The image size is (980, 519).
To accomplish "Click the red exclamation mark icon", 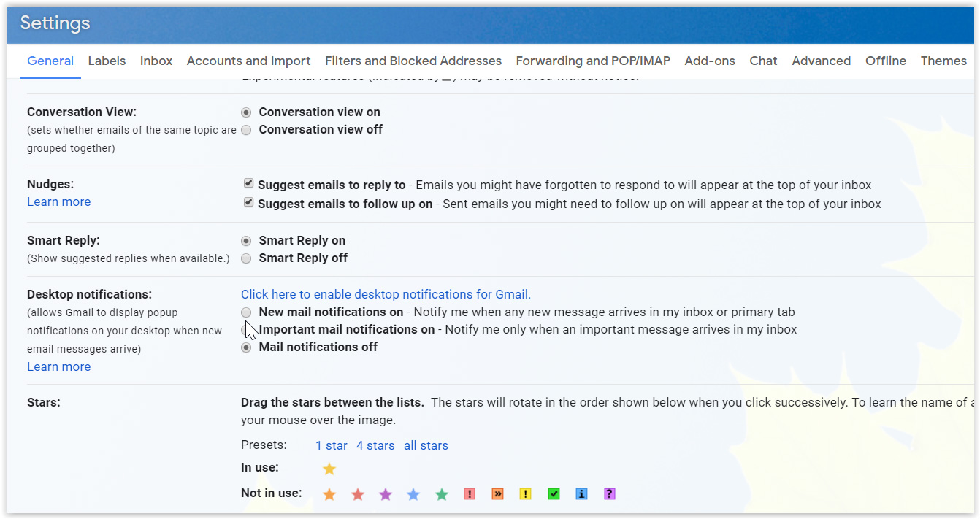I will [470, 494].
